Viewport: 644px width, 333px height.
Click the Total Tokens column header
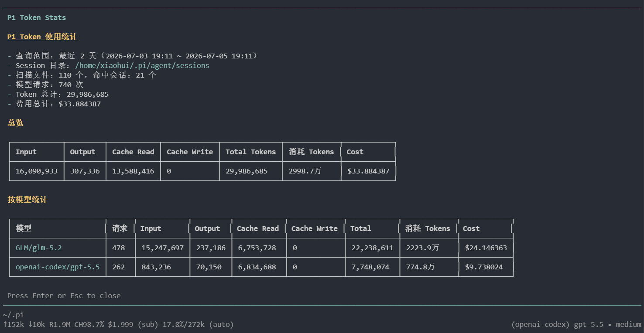pyautogui.click(x=250, y=152)
